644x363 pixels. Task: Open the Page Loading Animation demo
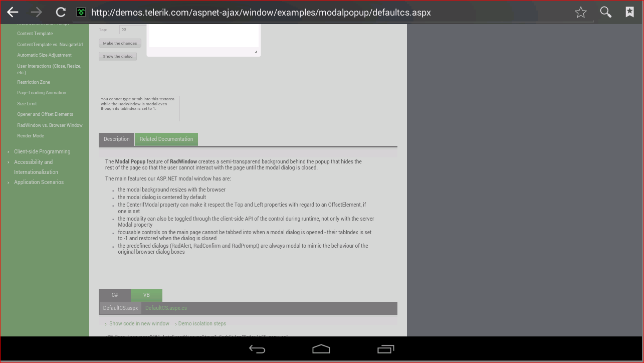(42, 93)
